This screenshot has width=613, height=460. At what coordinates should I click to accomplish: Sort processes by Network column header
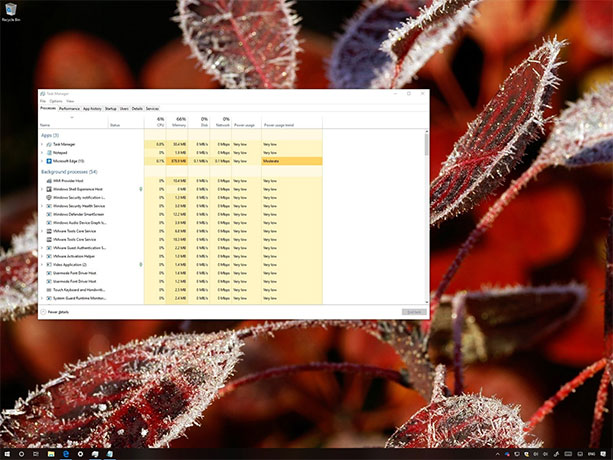pos(221,122)
